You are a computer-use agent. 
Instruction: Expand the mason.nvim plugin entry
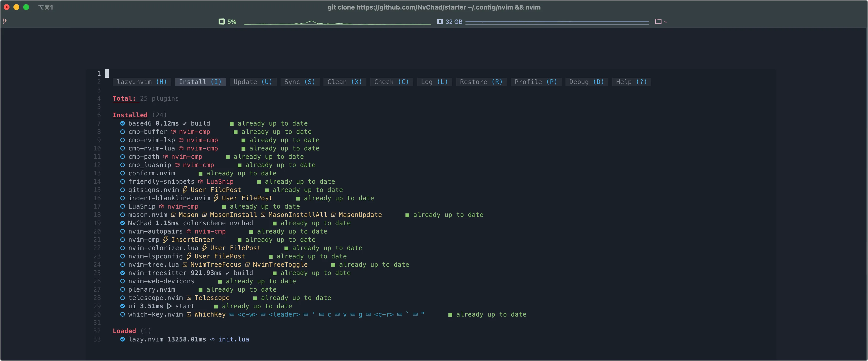148,215
